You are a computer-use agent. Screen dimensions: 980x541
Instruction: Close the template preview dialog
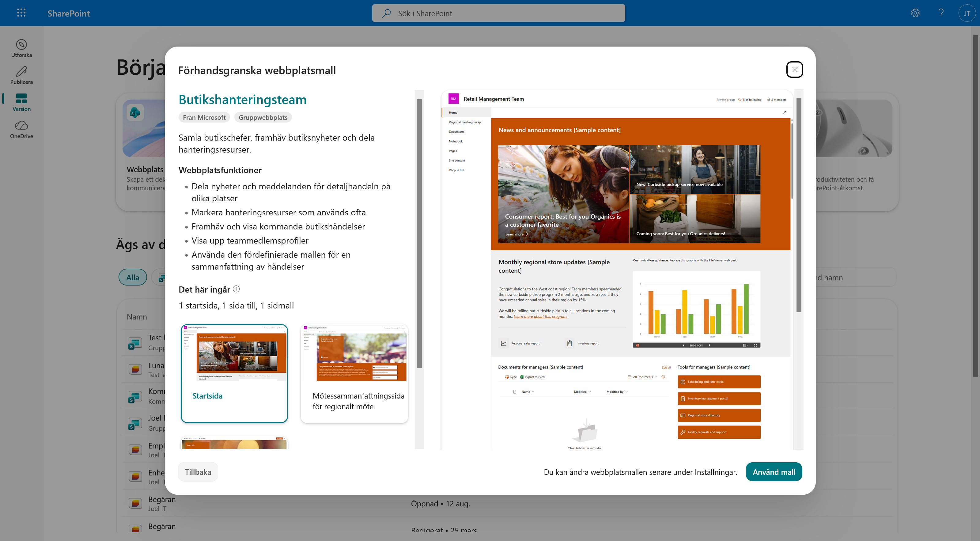794,70
